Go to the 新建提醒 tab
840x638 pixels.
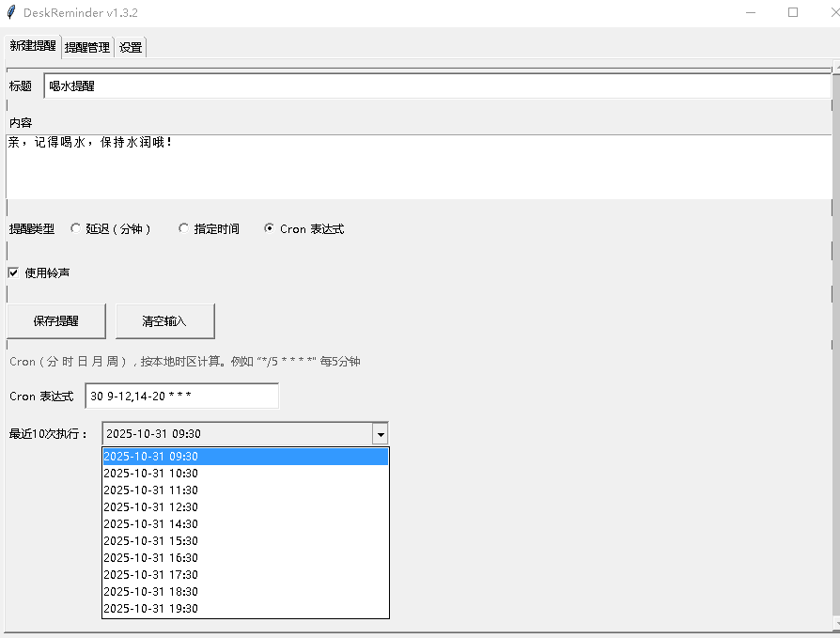tap(33, 45)
